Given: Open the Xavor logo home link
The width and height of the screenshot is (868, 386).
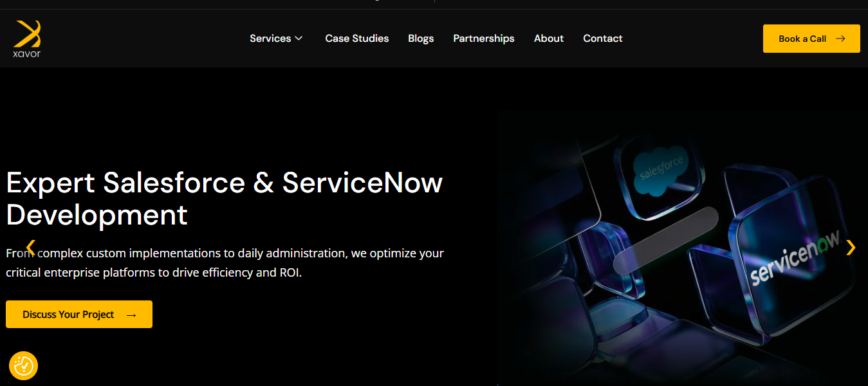Looking at the screenshot, I should tap(27, 39).
